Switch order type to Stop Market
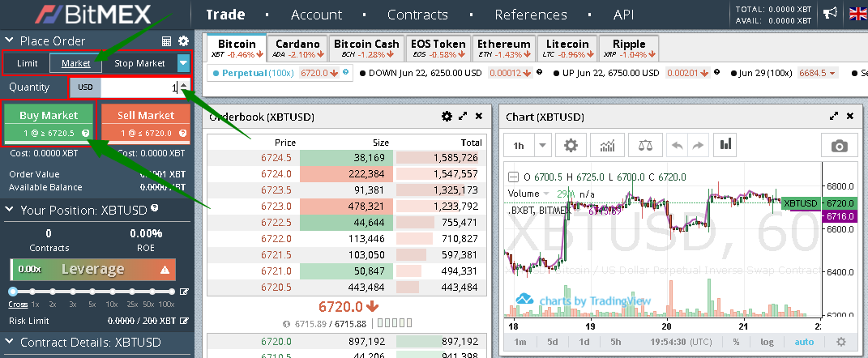The width and height of the screenshot is (868, 358). tap(139, 63)
